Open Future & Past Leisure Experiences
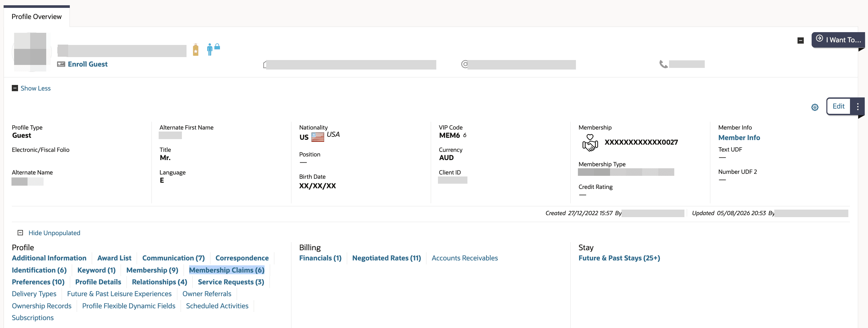The image size is (868, 328). pos(119,294)
